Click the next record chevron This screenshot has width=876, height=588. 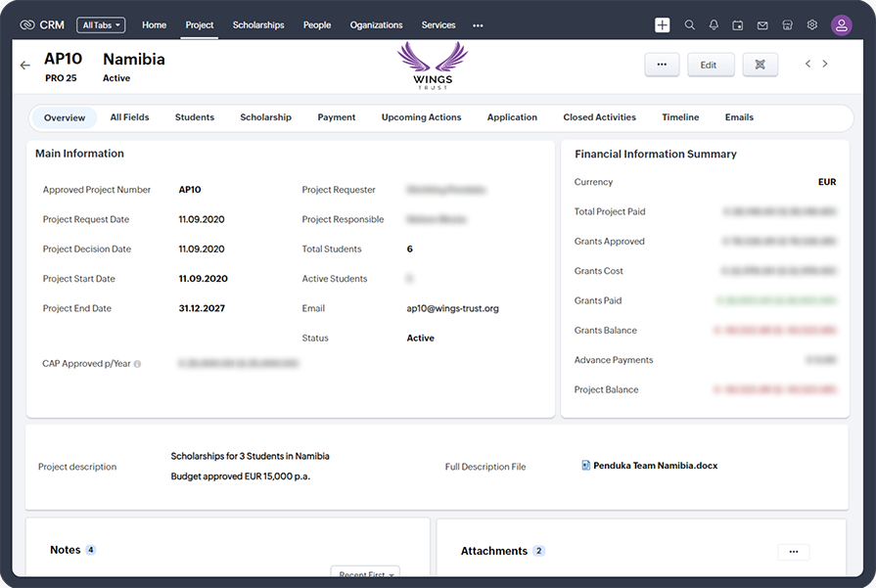[x=825, y=64]
